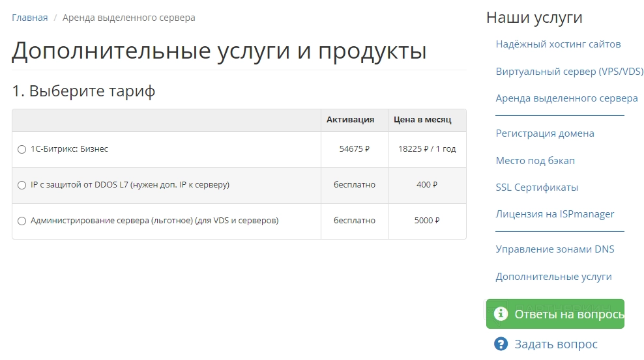Select the 1С-Битрикс: Бизнес radio button
Viewport: 644px width, 360px height.
(22, 149)
